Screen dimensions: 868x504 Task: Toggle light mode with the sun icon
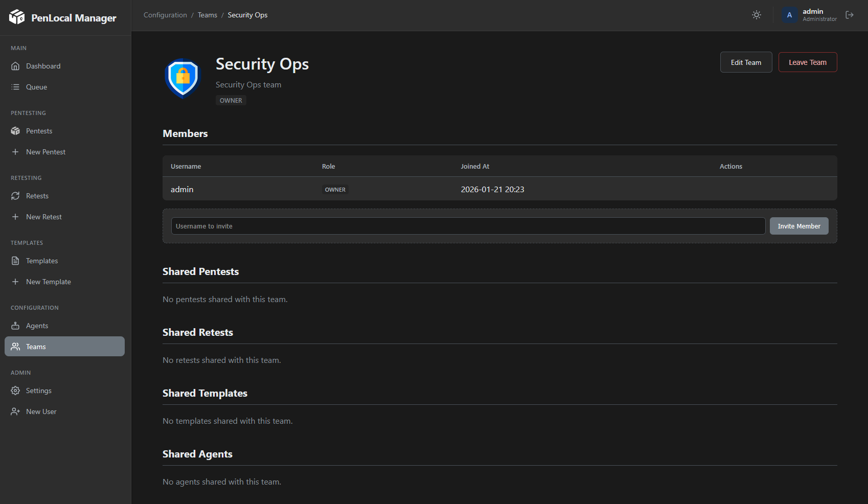tap(756, 15)
